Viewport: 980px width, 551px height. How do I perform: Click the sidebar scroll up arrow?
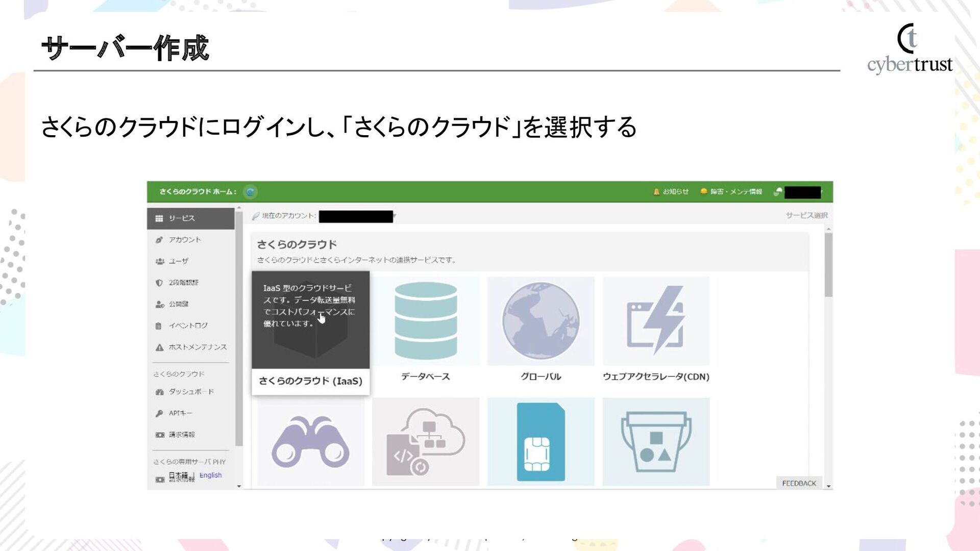click(x=239, y=208)
